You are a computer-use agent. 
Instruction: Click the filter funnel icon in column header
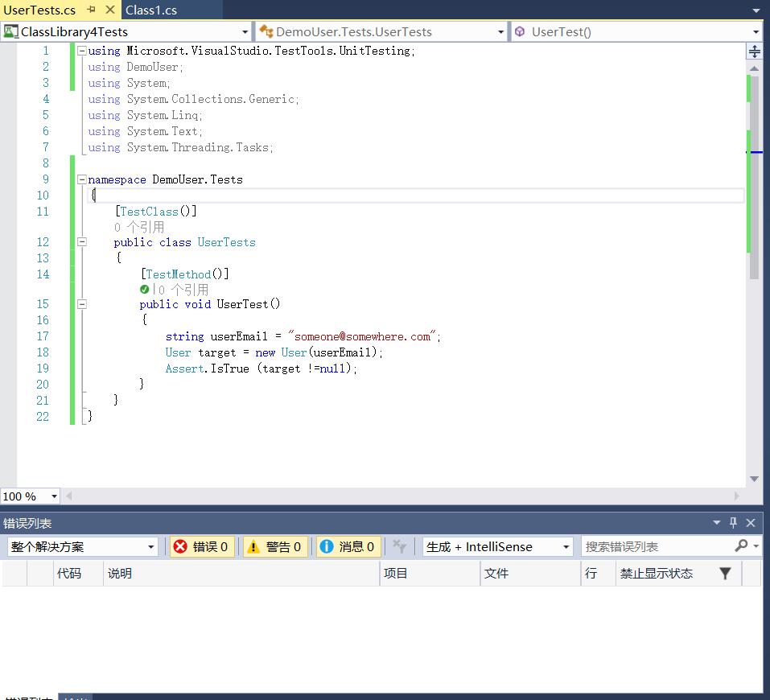(725, 574)
